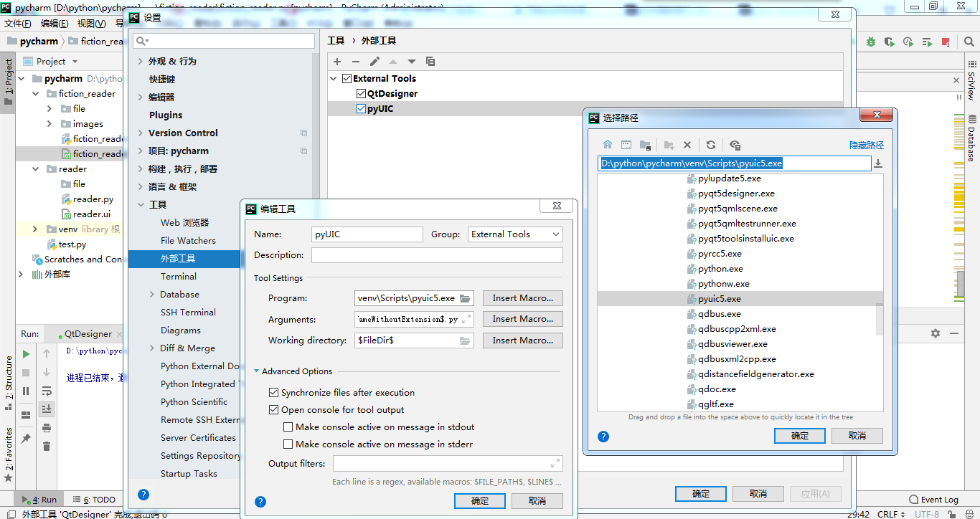
Task: Open the 6: TODO tool tab
Action: coord(94,499)
